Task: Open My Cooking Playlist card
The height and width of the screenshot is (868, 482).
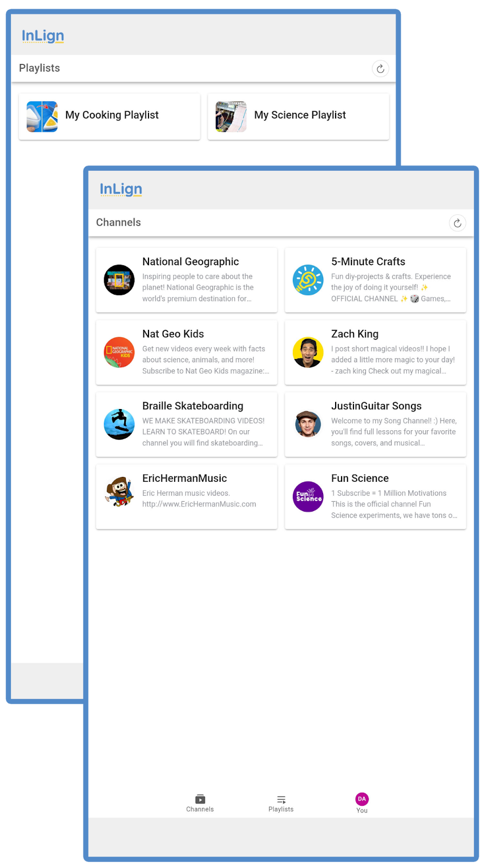Action: (110, 117)
